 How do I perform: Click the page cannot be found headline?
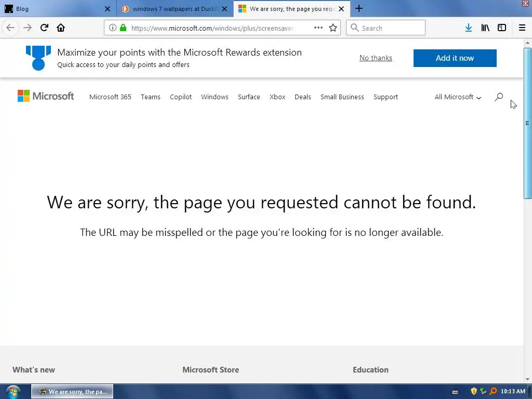click(261, 203)
